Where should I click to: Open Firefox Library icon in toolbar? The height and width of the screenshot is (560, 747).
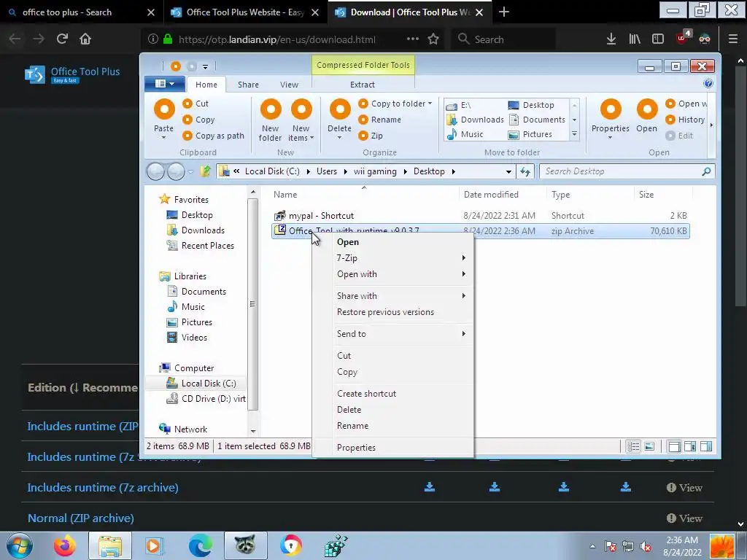pos(635,39)
